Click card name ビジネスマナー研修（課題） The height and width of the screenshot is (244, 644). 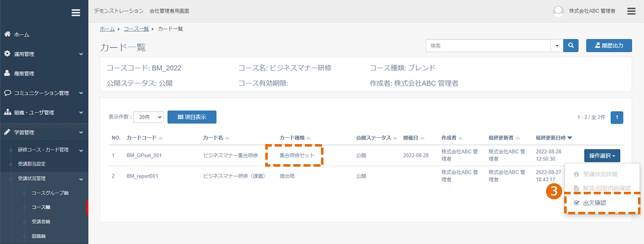coord(234,176)
